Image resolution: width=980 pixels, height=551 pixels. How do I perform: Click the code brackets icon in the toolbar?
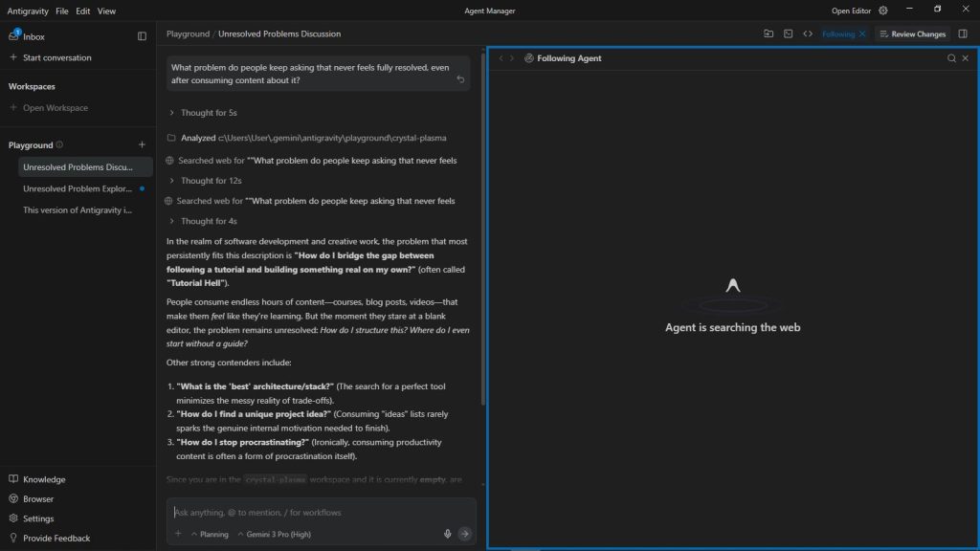(808, 34)
